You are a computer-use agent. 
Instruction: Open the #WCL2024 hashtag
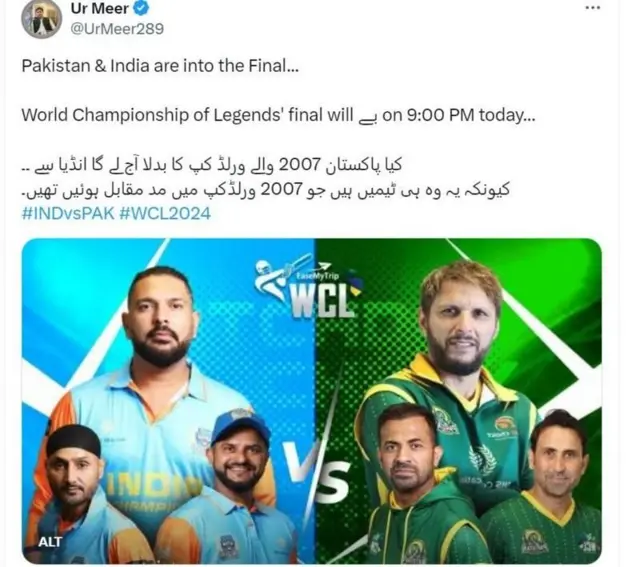coord(165,213)
